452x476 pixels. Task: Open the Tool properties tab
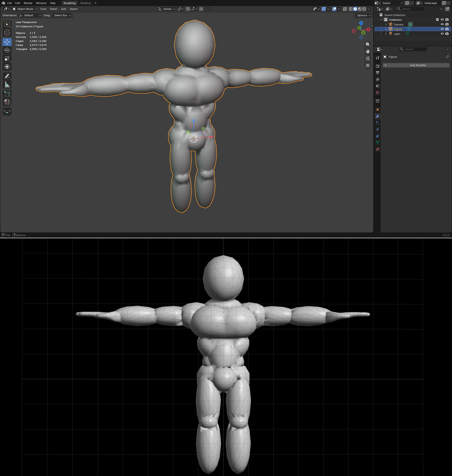(x=378, y=58)
